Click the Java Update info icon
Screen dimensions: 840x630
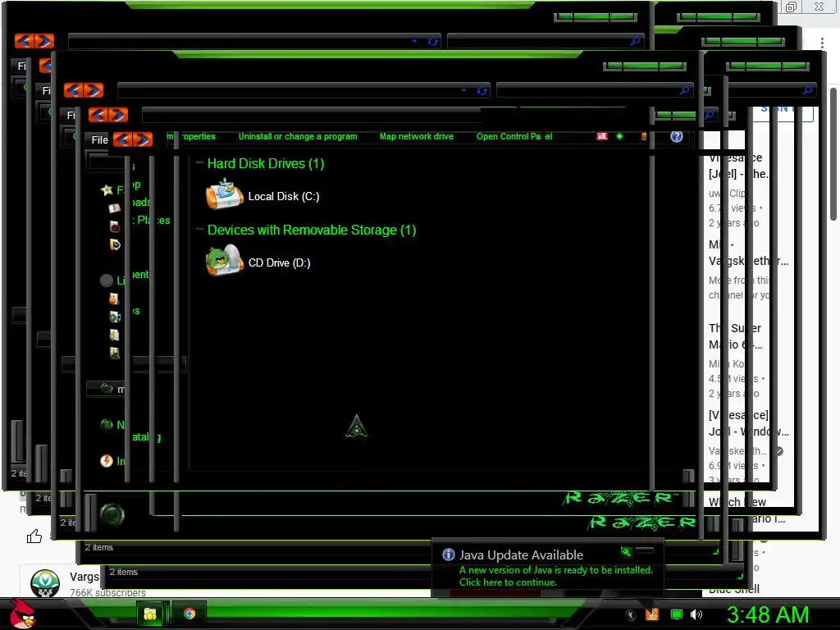[449, 555]
